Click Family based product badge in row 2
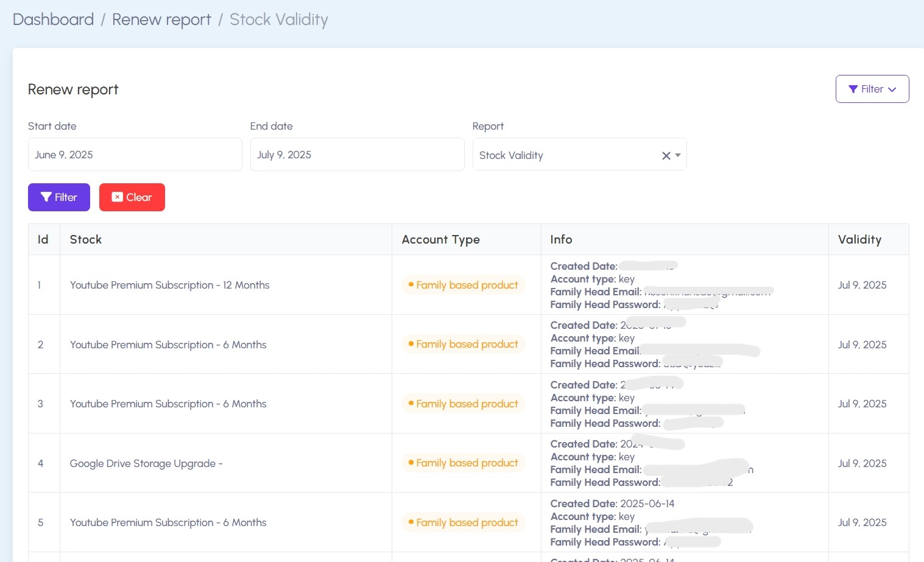 [x=463, y=344]
